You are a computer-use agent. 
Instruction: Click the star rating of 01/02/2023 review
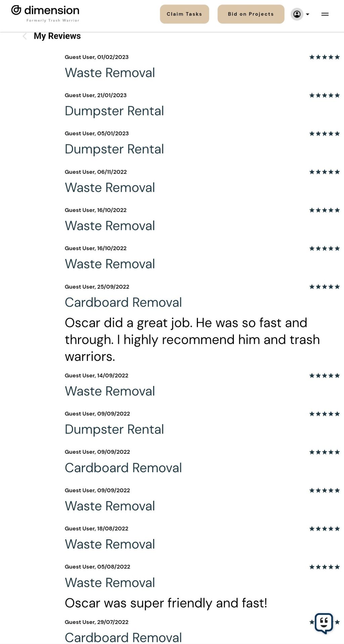click(325, 57)
